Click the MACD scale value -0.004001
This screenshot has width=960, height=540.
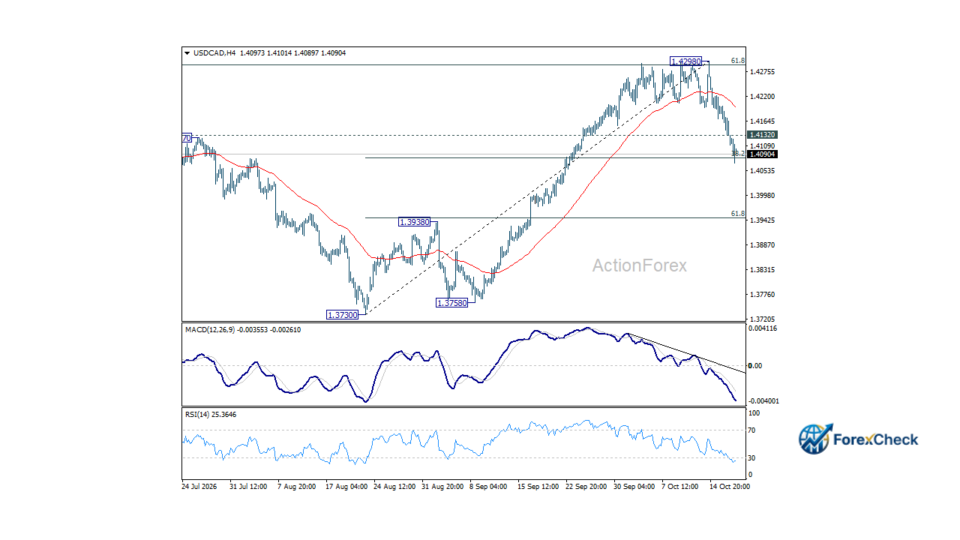click(763, 402)
